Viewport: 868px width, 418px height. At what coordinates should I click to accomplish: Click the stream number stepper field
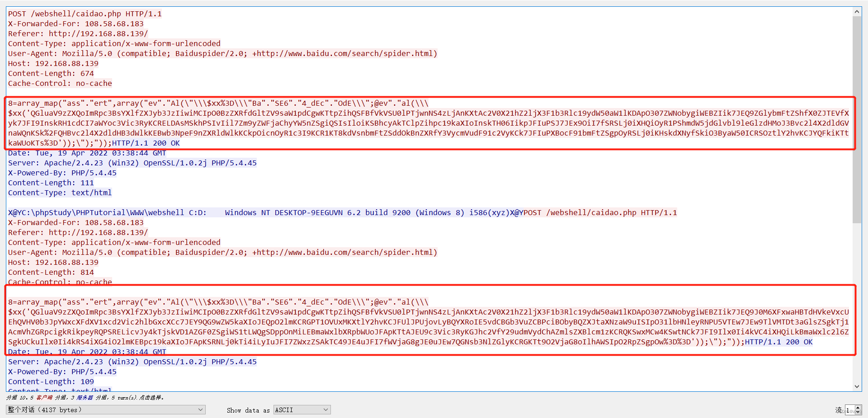(853, 410)
